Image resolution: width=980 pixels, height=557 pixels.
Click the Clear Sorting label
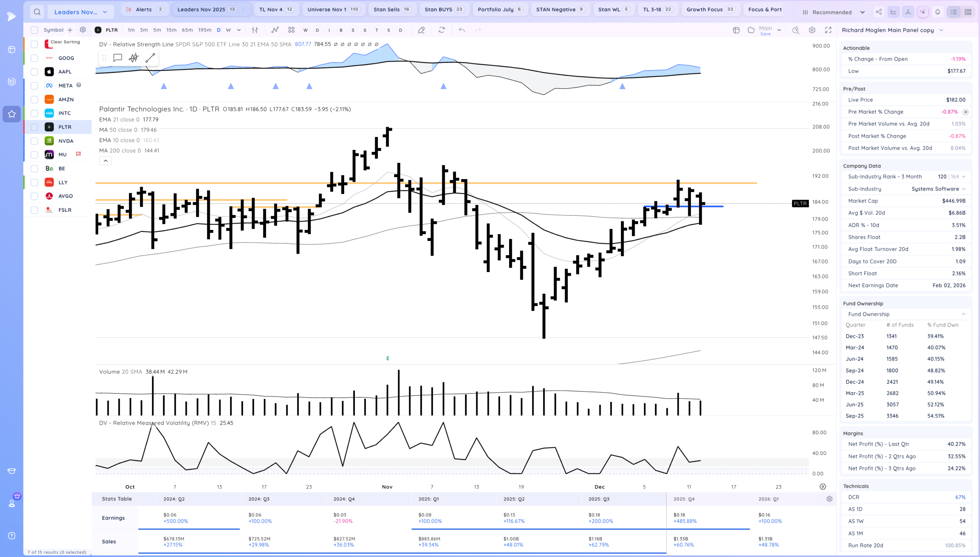pyautogui.click(x=65, y=42)
